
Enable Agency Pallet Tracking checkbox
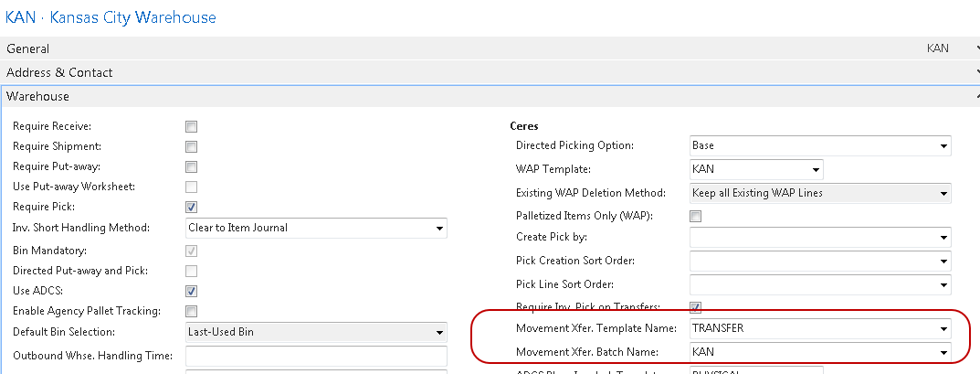pyautogui.click(x=191, y=312)
